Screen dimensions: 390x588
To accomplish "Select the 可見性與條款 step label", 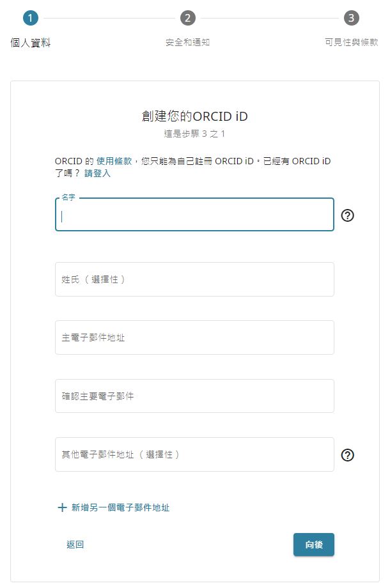I will click(351, 43).
